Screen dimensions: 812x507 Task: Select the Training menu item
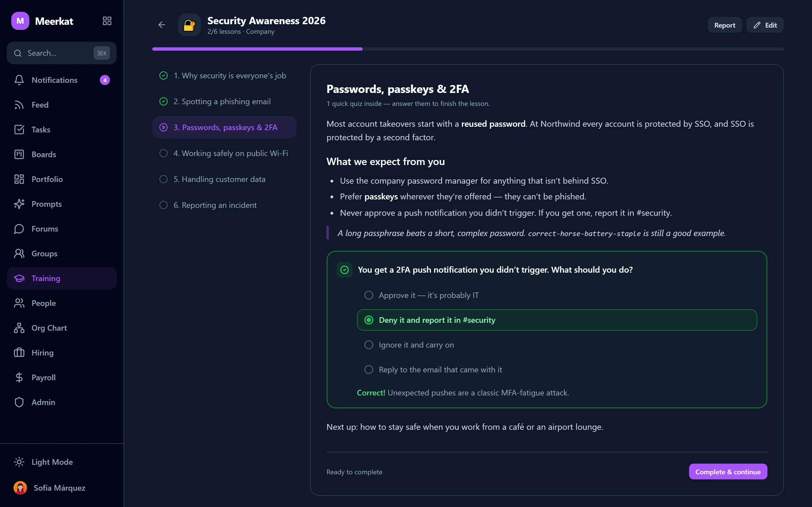[x=62, y=278]
